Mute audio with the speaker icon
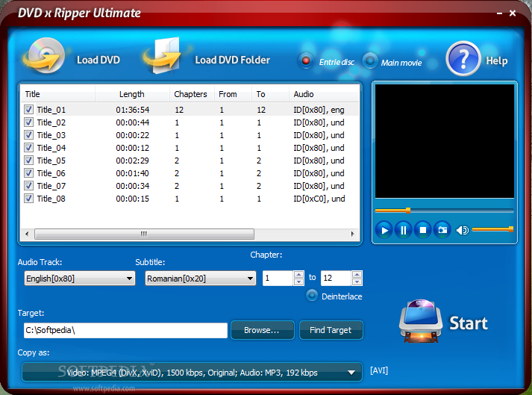Screen dimensions: 532x395 pos(462,230)
